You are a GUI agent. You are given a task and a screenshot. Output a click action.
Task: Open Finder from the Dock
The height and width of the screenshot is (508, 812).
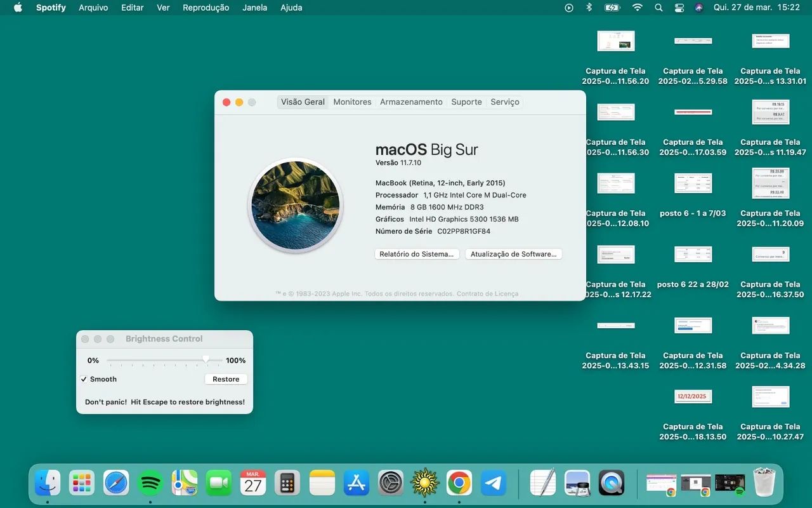click(48, 483)
